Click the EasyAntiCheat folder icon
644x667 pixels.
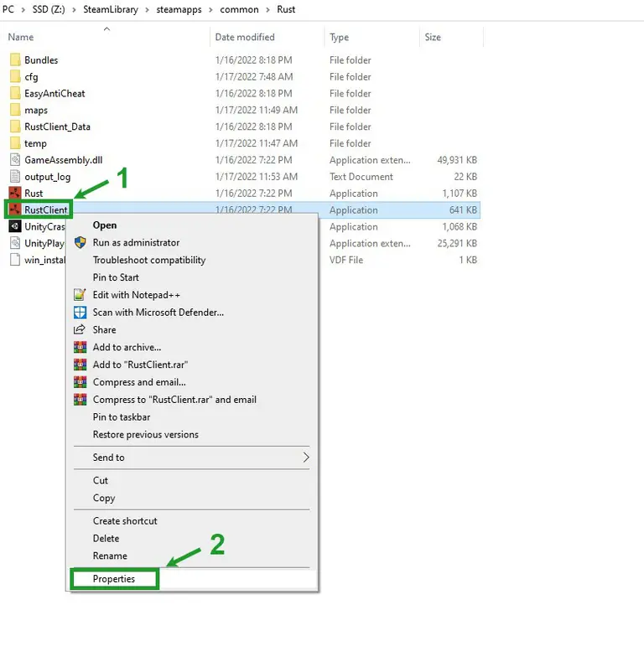click(15, 93)
